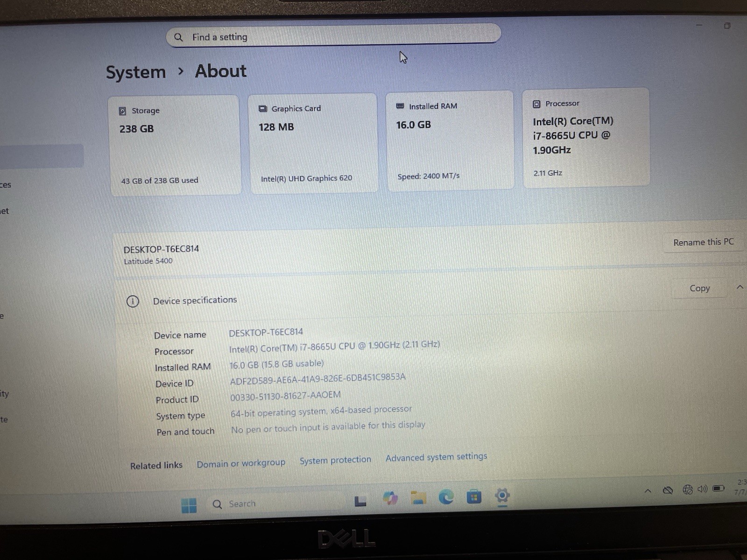Viewport: 747px width, 560px height.
Task: Open the Processor info card
Action: pos(586,138)
